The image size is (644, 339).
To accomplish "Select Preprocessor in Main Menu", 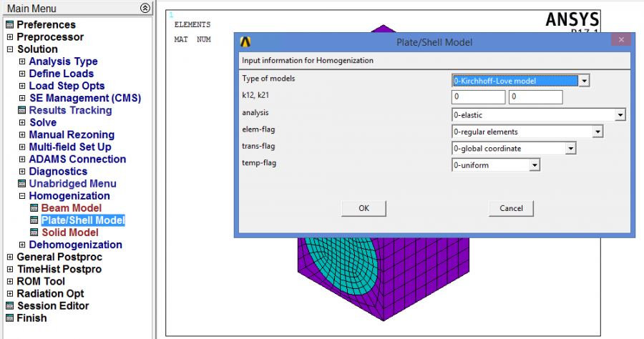I will tap(50, 37).
